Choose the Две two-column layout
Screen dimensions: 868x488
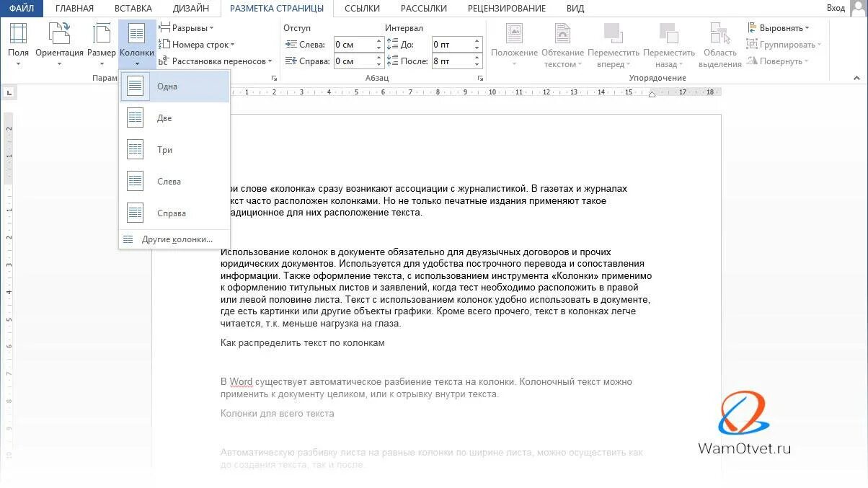(x=174, y=118)
